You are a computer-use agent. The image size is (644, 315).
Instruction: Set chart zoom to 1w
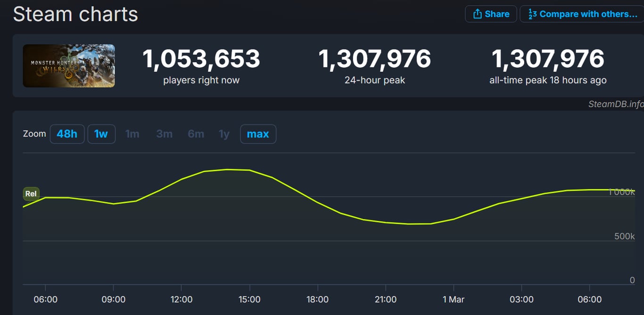click(101, 134)
